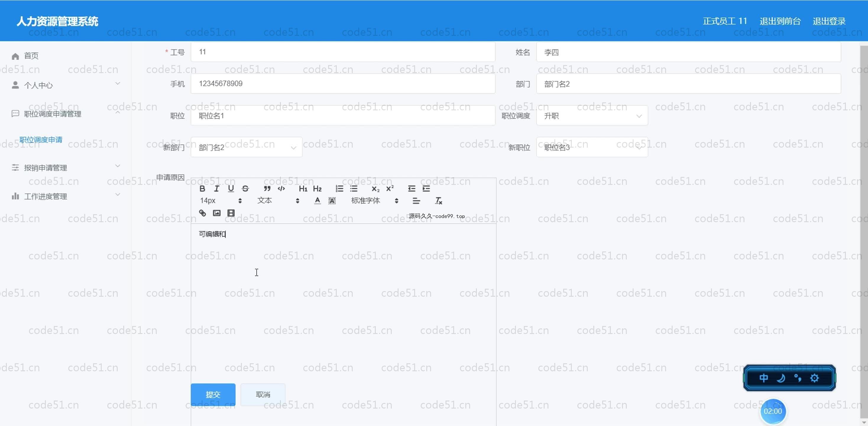Toggle bold formatting in editor

(x=202, y=188)
